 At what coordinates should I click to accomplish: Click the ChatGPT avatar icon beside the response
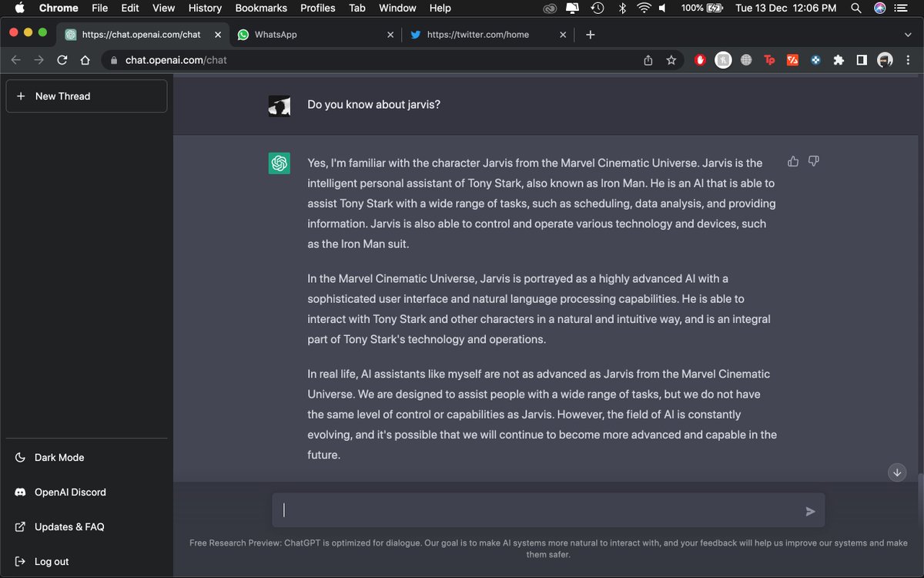click(279, 163)
